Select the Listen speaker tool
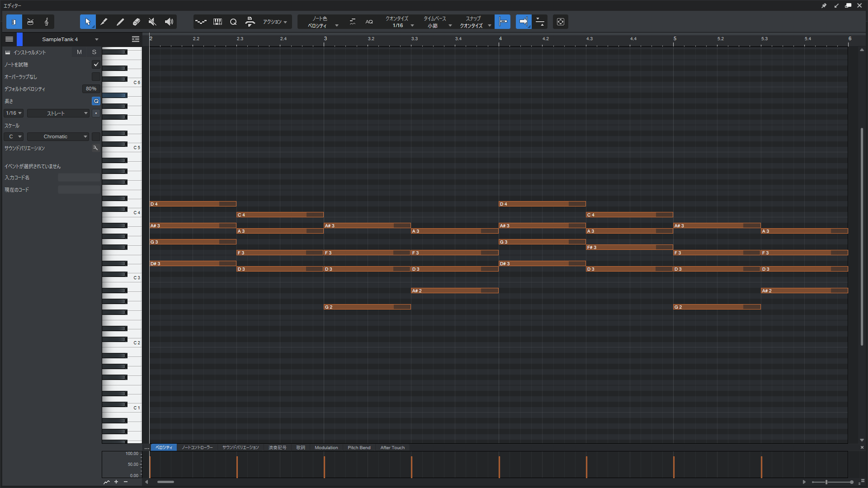The image size is (868, 488). pyautogui.click(x=169, y=22)
